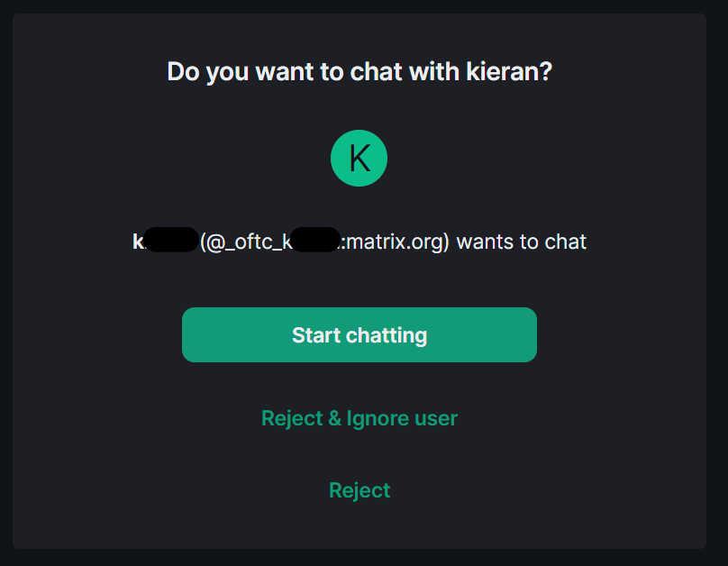The height and width of the screenshot is (566, 728).
Task: Open kieran's green K avatar
Action: tap(359, 159)
